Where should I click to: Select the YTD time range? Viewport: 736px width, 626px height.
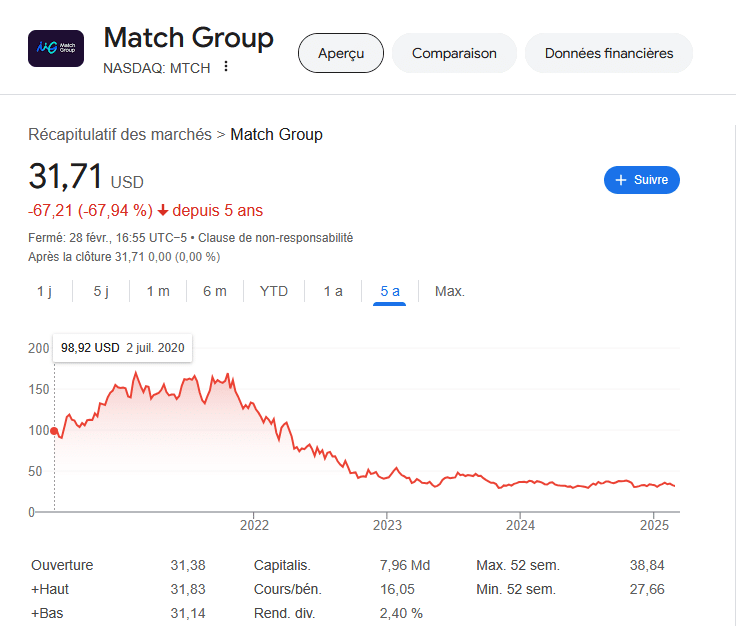pyautogui.click(x=274, y=291)
